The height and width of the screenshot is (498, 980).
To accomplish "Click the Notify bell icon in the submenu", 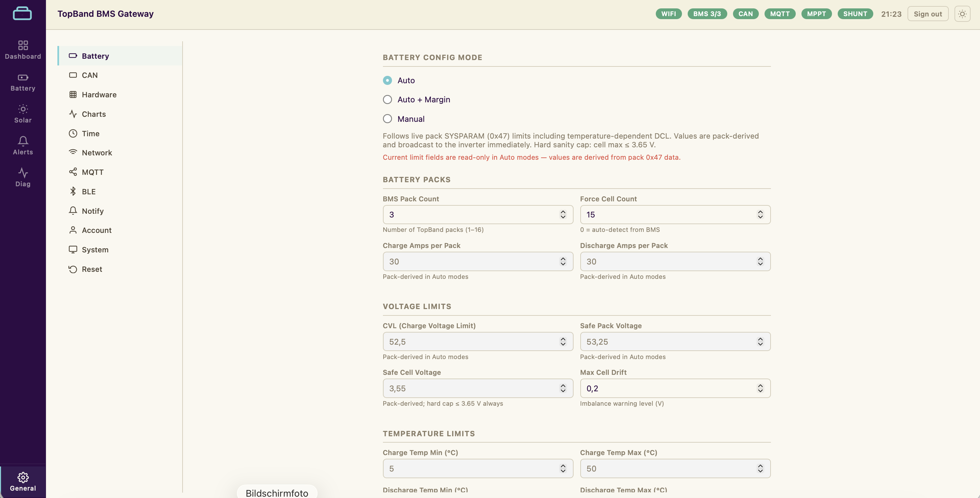I will [73, 211].
